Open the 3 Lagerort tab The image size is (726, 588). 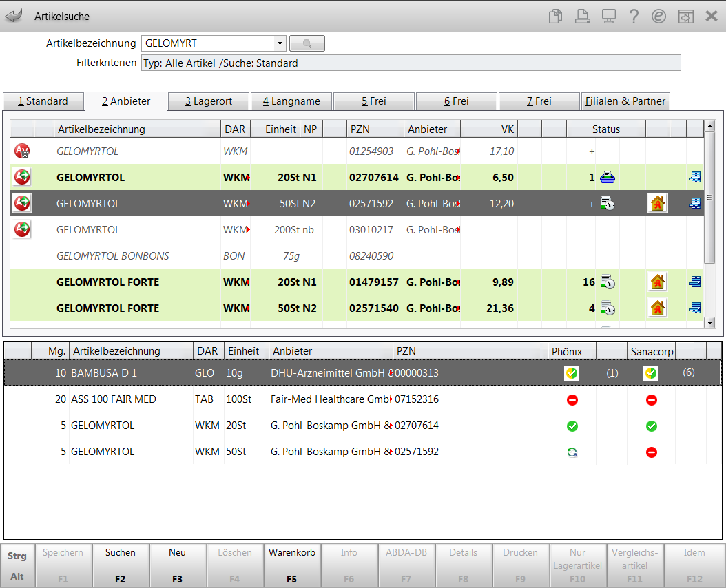point(209,101)
